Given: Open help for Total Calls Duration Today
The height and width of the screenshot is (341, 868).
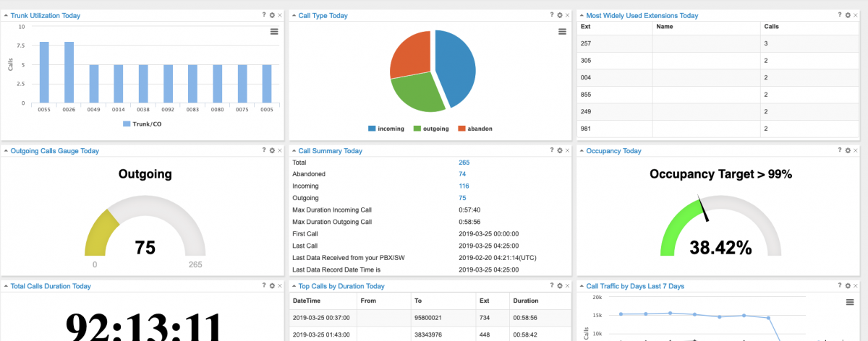Looking at the screenshot, I should click(264, 285).
